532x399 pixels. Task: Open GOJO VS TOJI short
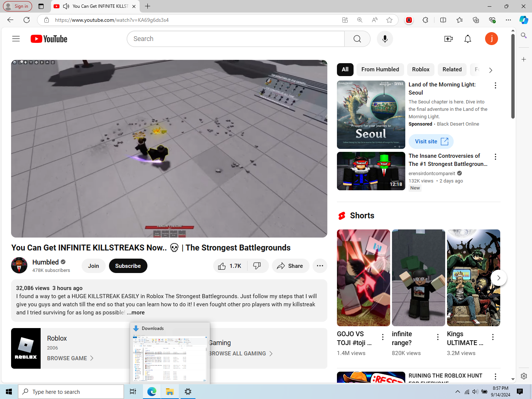click(364, 278)
